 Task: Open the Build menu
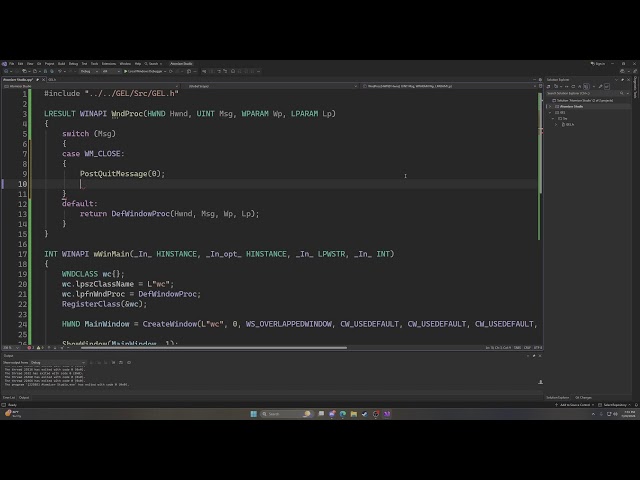click(x=61, y=64)
